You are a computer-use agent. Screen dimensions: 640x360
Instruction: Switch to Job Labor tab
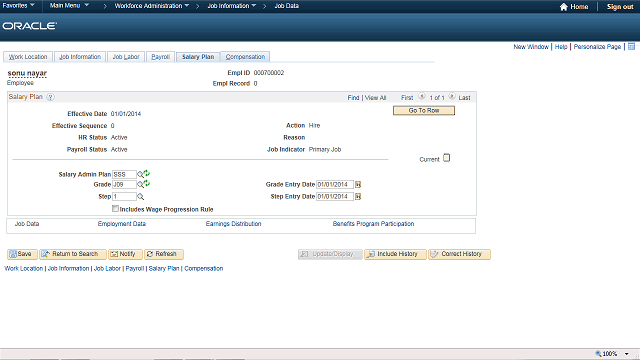coord(126,57)
